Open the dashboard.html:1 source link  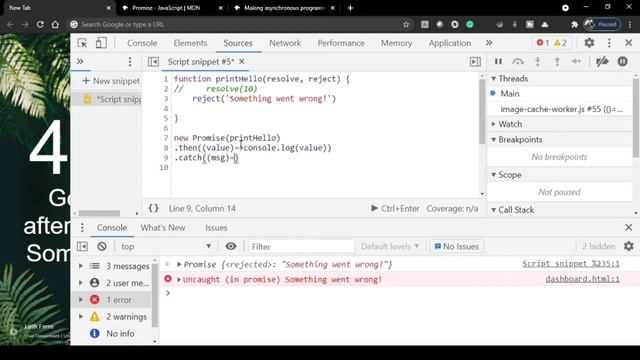(x=582, y=279)
